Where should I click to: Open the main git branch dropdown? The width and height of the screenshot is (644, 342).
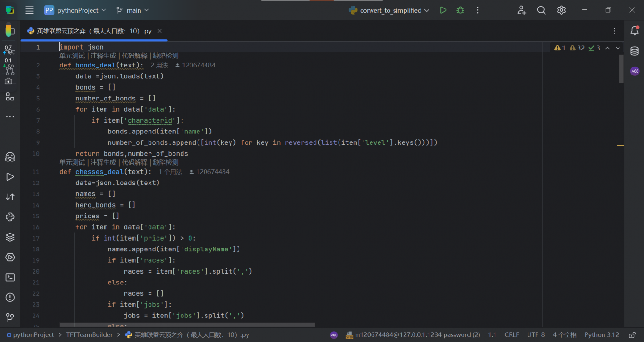pyautogui.click(x=132, y=10)
